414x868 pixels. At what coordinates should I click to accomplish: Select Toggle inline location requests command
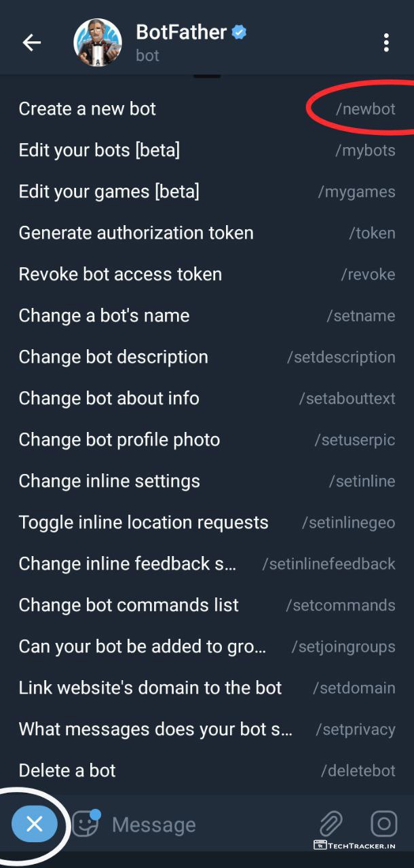(143, 522)
